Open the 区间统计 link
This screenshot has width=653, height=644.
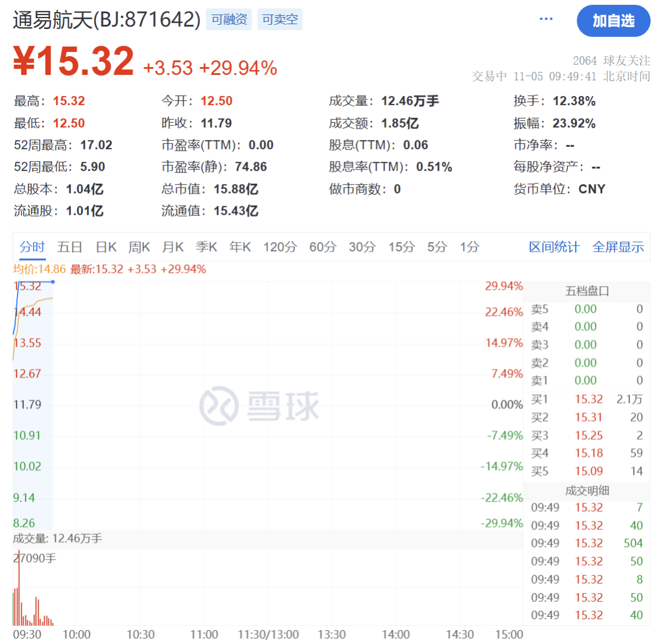pos(554,247)
